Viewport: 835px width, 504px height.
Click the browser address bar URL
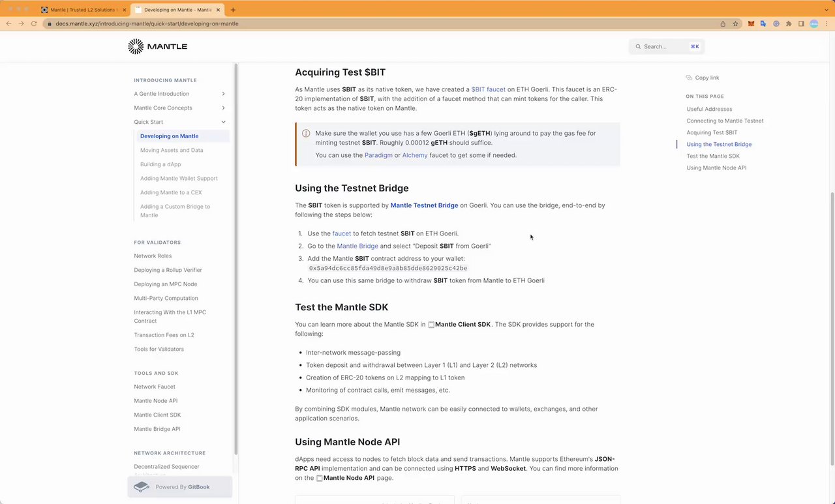(x=147, y=23)
